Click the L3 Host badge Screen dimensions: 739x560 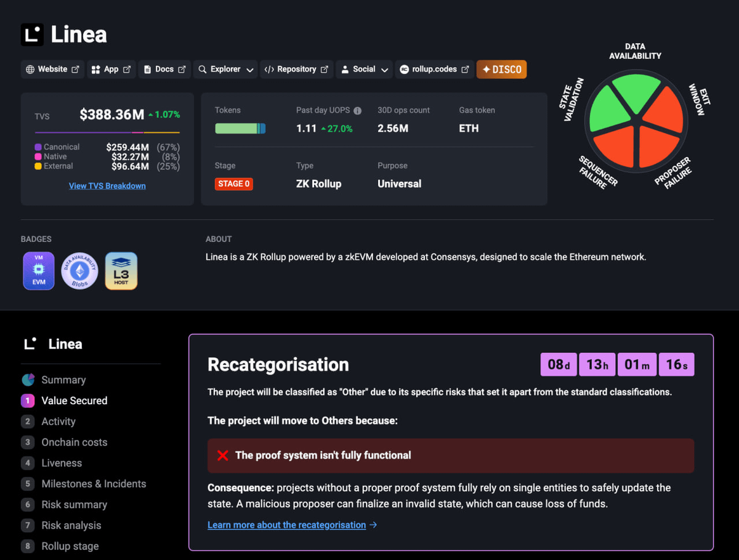click(121, 270)
